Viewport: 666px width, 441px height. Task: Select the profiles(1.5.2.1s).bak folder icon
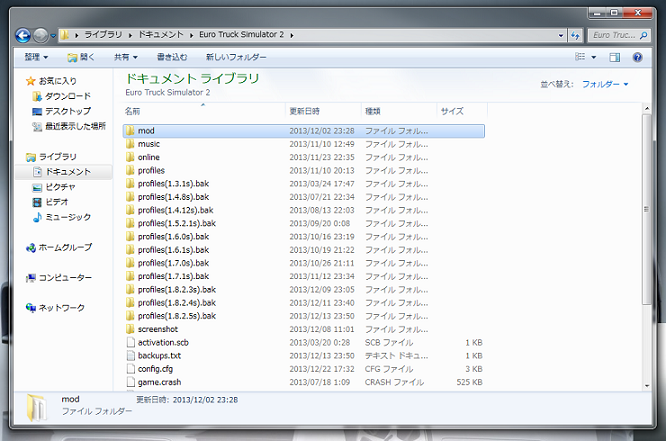(x=130, y=223)
